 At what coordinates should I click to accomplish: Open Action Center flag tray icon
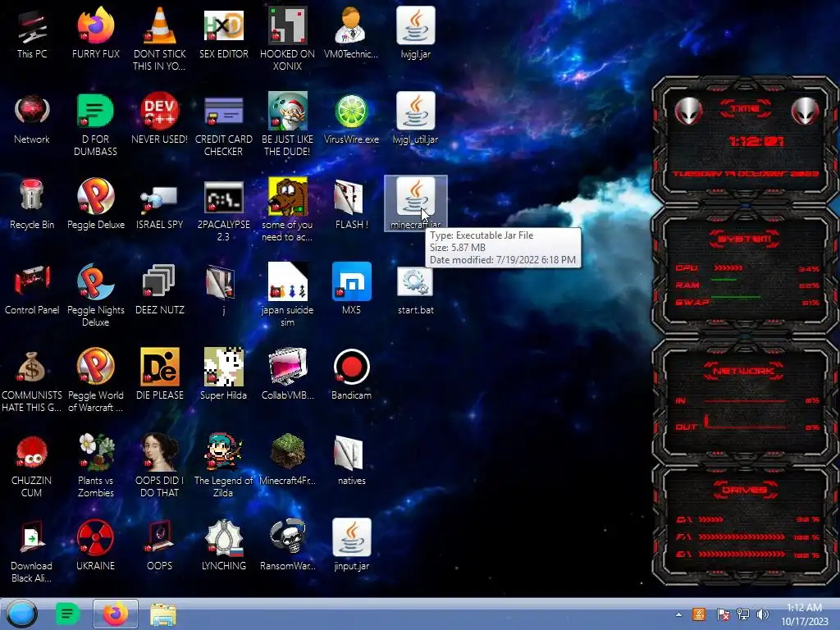(723, 614)
